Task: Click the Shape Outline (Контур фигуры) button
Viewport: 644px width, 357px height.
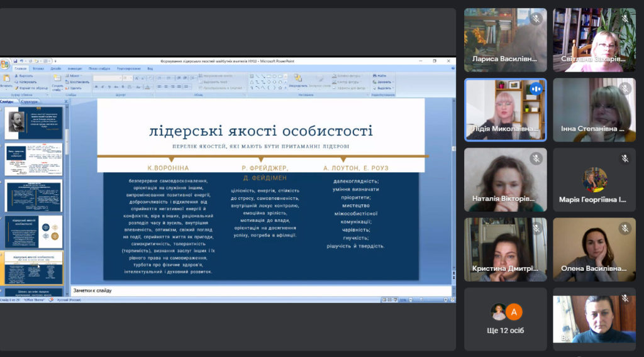Action: click(x=348, y=82)
